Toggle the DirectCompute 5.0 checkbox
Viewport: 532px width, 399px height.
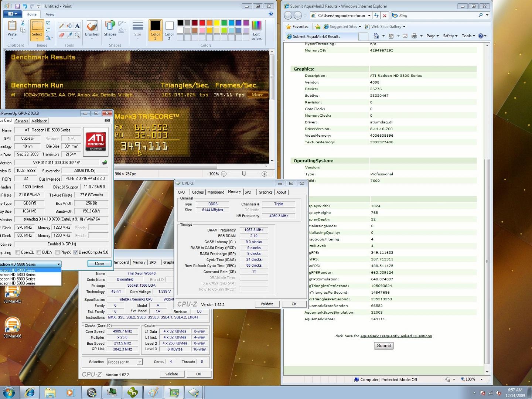pos(76,252)
